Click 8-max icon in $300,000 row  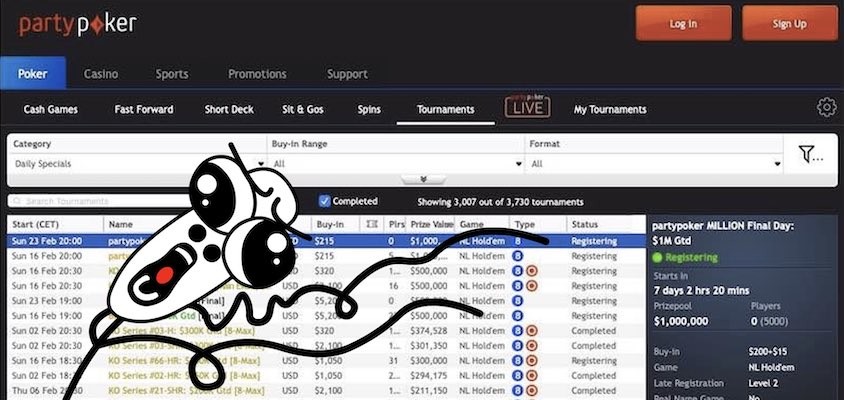(x=518, y=361)
